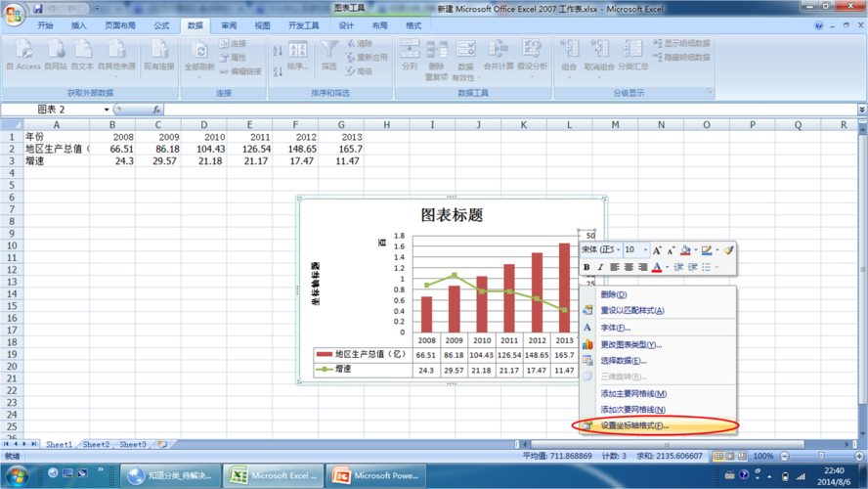
Task: Expand the 分级显示 outline dialog launcher
Action: [x=709, y=91]
